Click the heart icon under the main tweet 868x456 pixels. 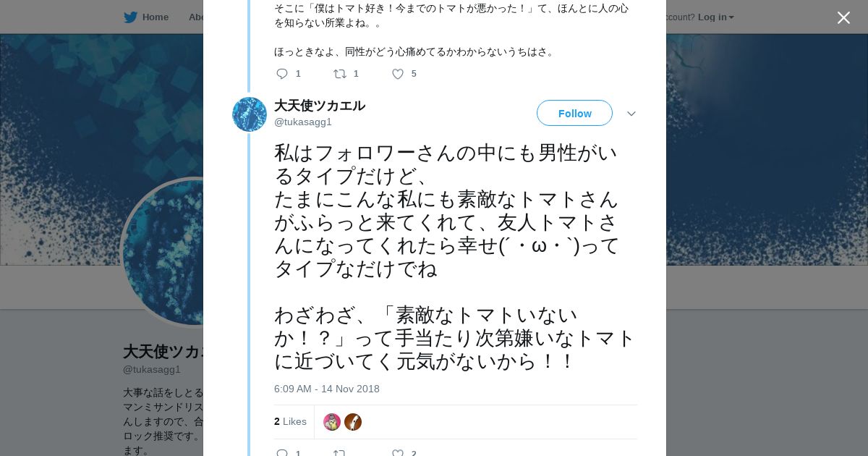click(x=398, y=453)
